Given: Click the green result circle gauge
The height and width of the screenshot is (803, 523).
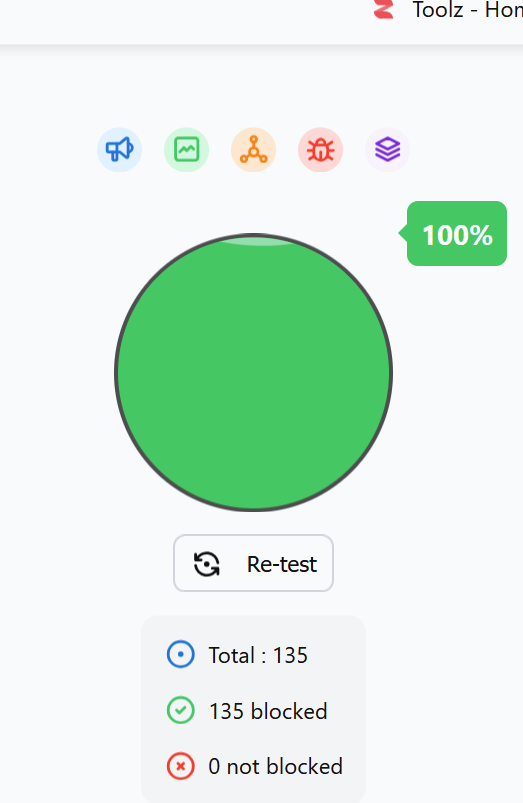Looking at the screenshot, I should click(254, 372).
